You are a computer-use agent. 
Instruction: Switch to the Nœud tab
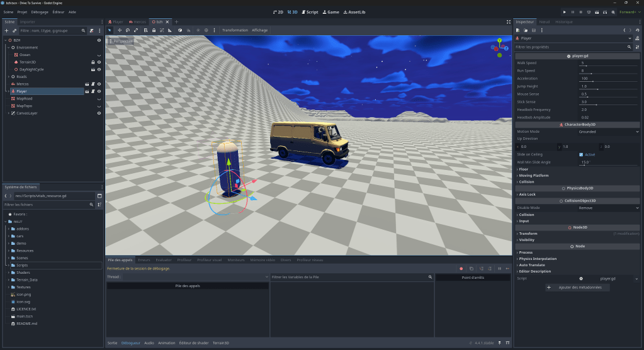pos(544,21)
